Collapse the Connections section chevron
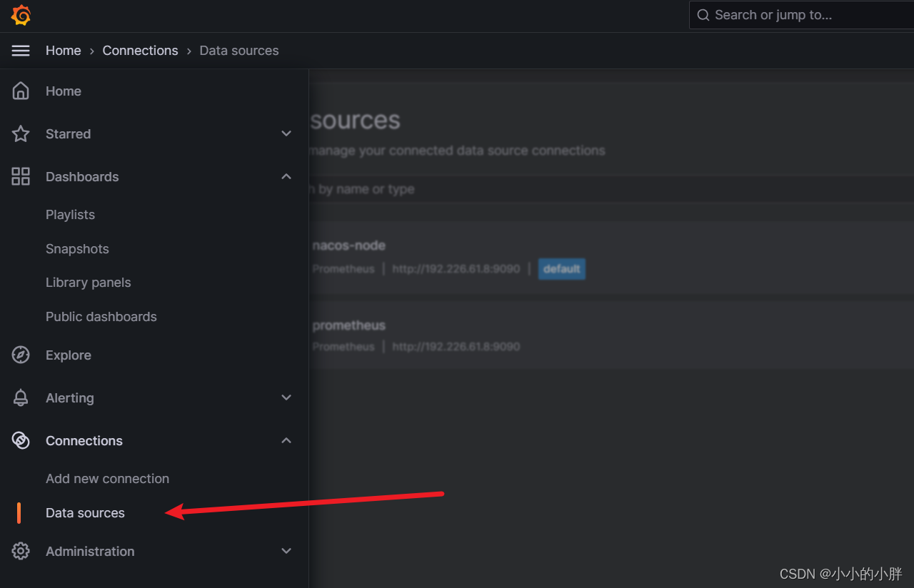914x588 pixels. coord(286,441)
